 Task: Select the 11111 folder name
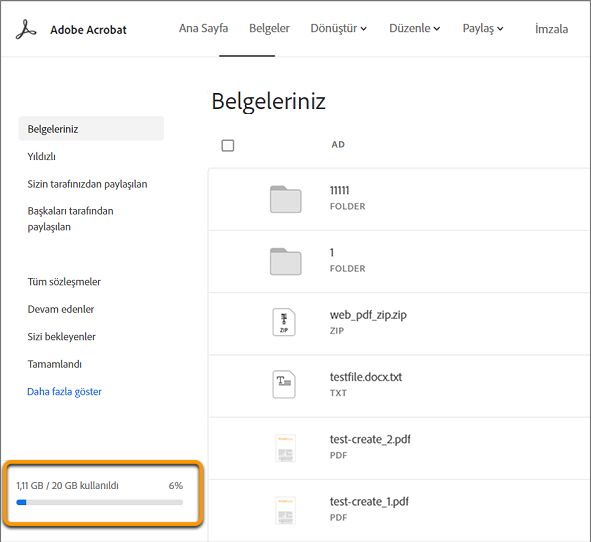click(x=340, y=190)
